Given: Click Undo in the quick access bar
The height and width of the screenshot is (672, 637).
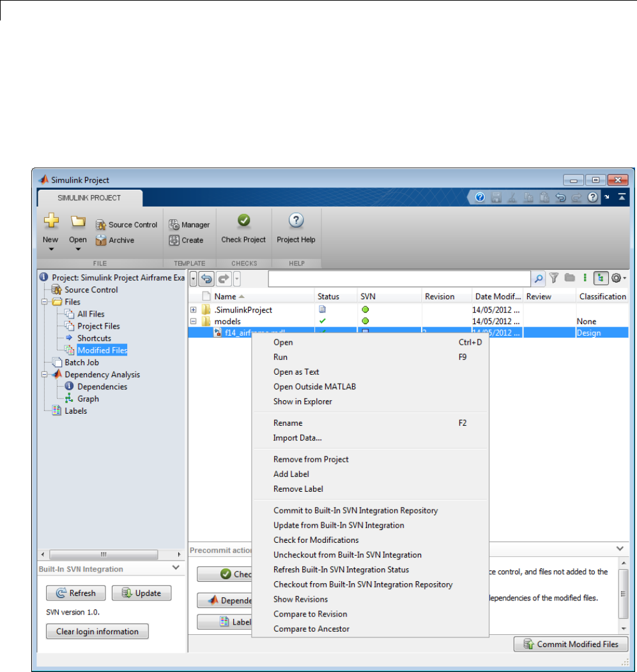Looking at the screenshot, I should click(560, 197).
